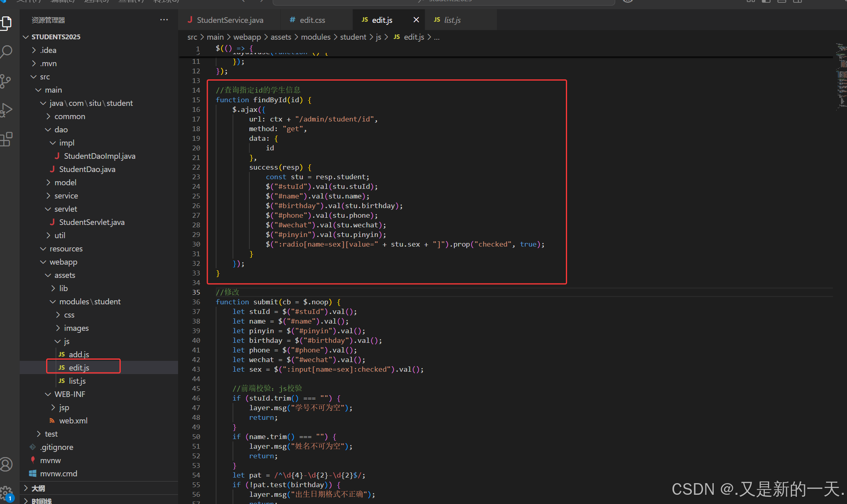Open the Explorer view in activity bar
Screen dimensions: 847x504
click(6, 23)
